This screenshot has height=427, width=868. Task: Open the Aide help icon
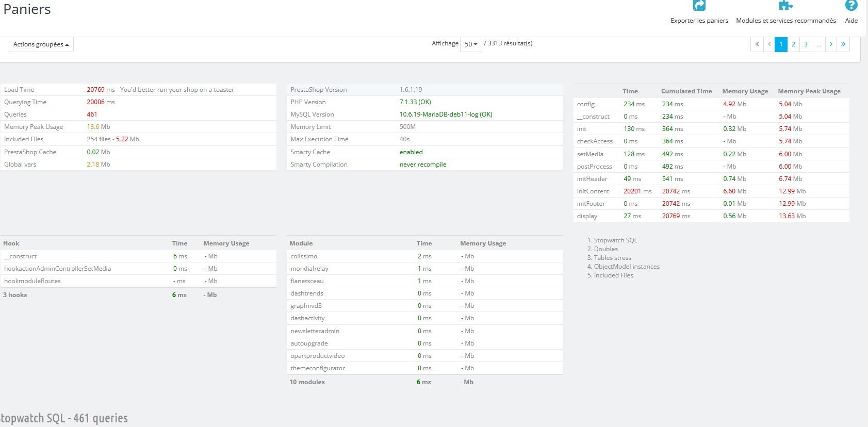851,6
